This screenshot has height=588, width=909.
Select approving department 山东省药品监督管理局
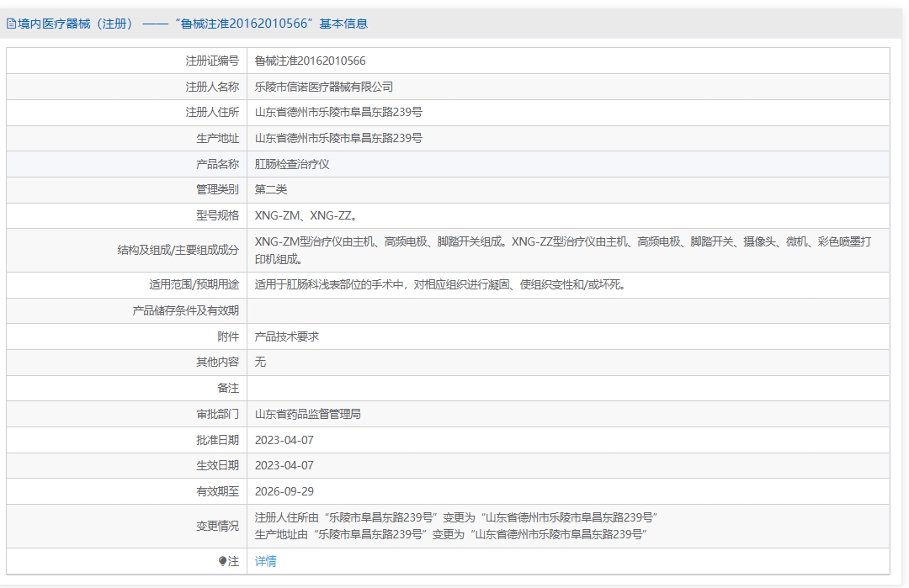pyautogui.click(x=308, y=414)
